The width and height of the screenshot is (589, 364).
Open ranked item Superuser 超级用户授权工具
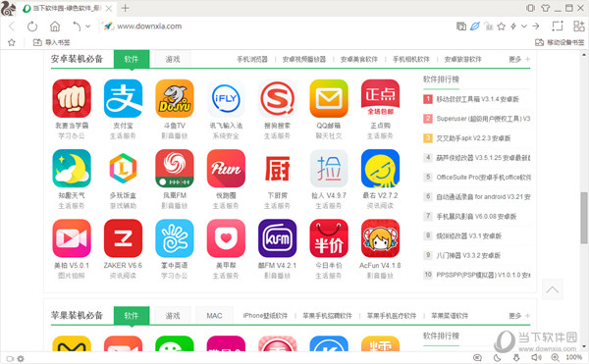(483, 119)
